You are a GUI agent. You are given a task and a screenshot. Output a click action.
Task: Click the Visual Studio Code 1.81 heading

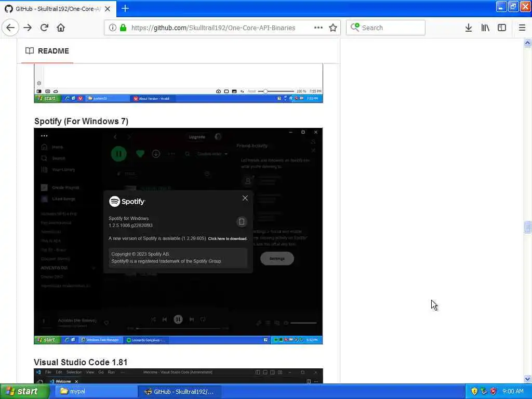click(81, 362)
